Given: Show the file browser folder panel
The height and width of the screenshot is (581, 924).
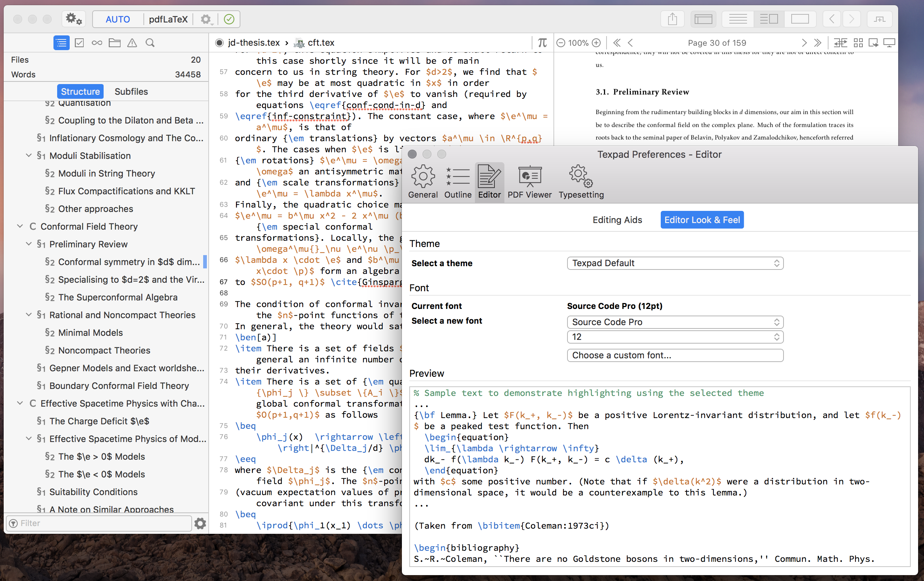Looking at the screenshot, I should pos(114,43).
